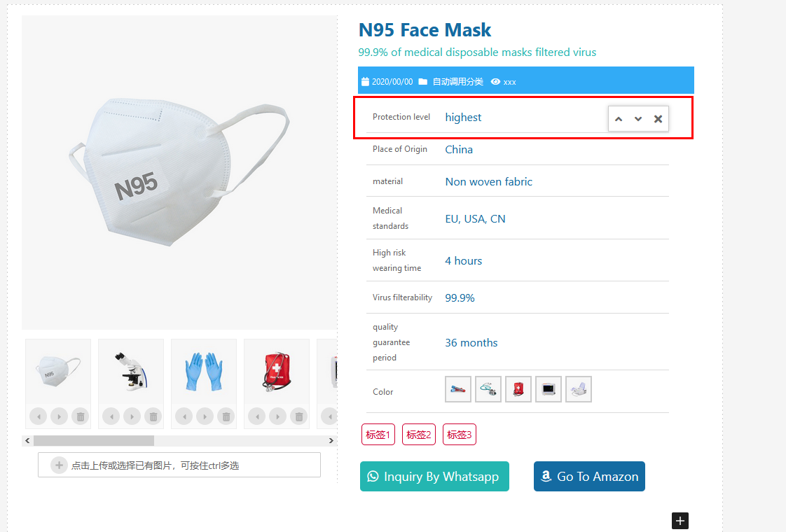Image resolution: width=786 pixels, height=532 pixels.
Task: Click the calendar date icon
Action: (x=365, y=82)
